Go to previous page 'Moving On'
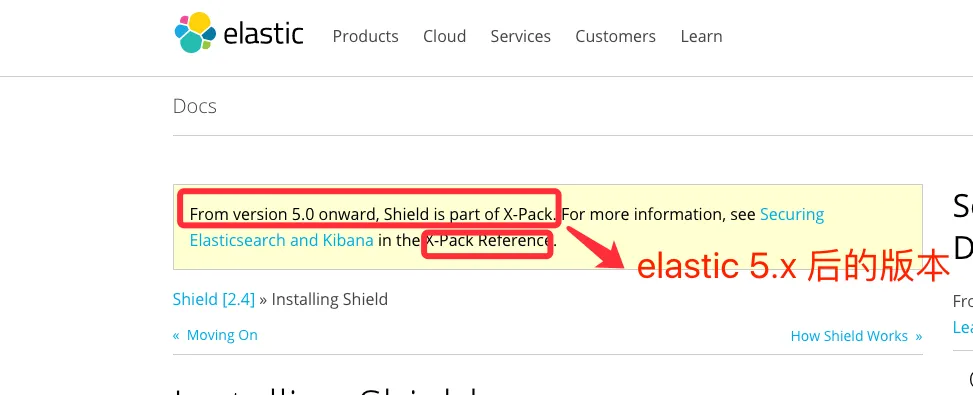This screenshot has height=395, width=973. 222,335
